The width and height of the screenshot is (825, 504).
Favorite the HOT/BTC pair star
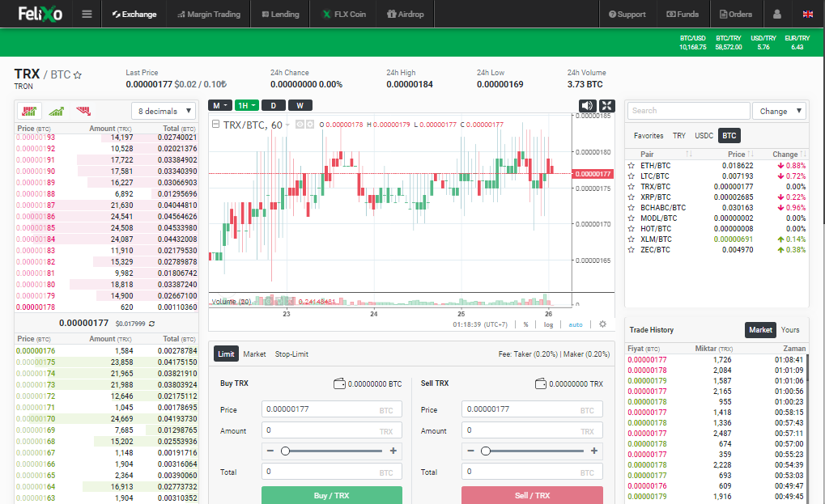click(631, 229)
